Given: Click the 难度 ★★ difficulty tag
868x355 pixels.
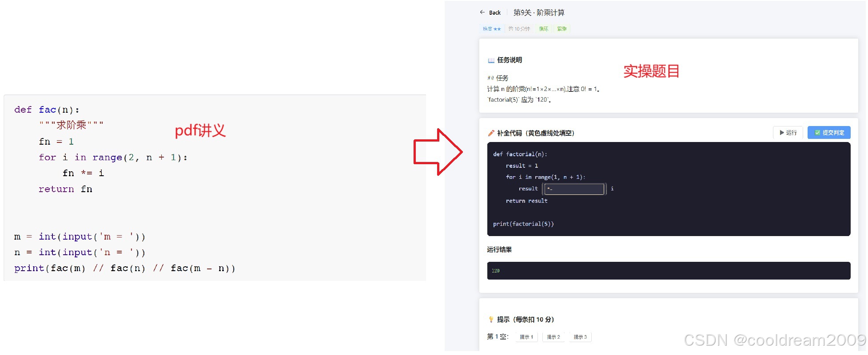Looking at the screenshot, I should [x=492, y=29].
